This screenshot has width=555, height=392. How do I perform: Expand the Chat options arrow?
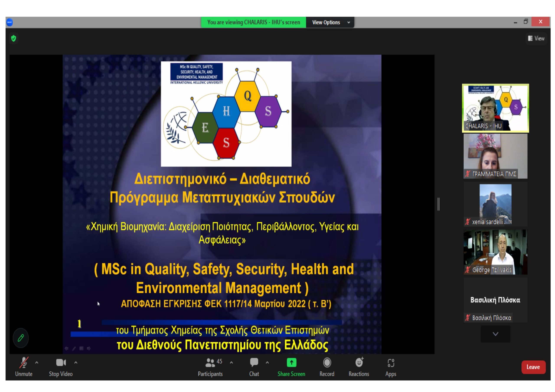coord(267,363)
